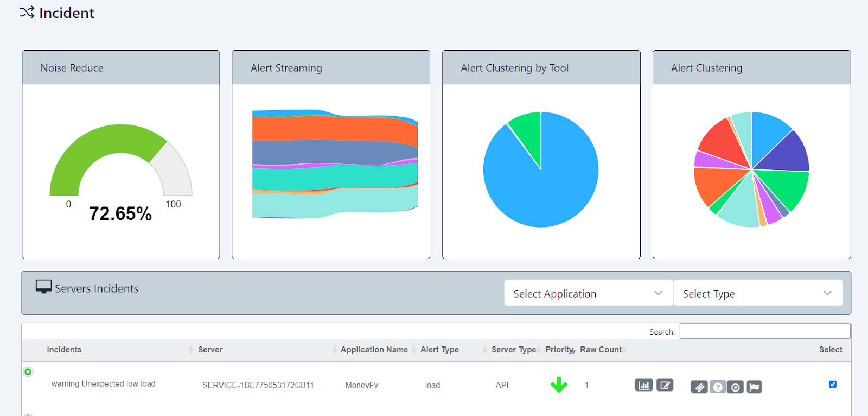Image resolution: width=868 pixels, height=416 pixels.
Task: Click server SERVICE-1BE775053172CB11 cell
Action: (x=258, y=385)
